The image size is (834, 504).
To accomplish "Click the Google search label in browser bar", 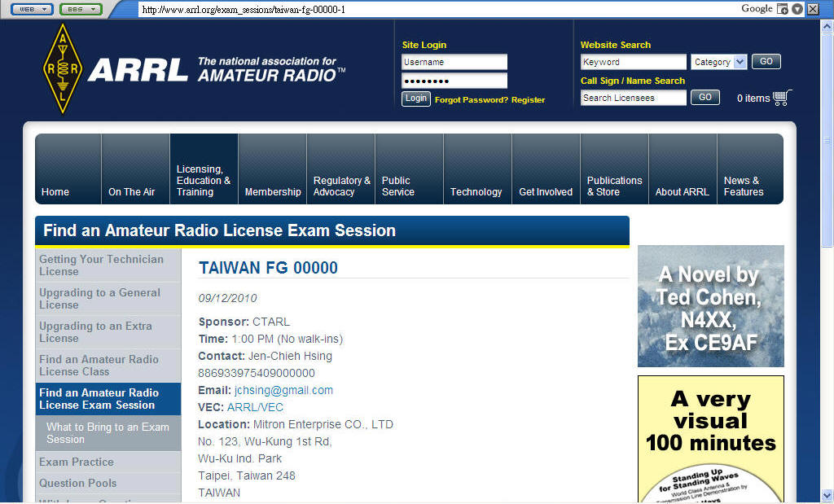I will [757, 8].
